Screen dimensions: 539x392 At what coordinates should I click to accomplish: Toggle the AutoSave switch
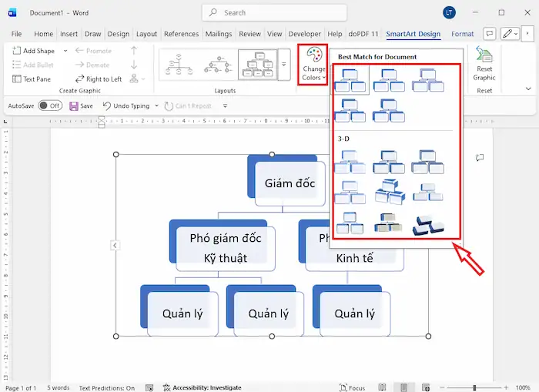[x=49, y=106]
